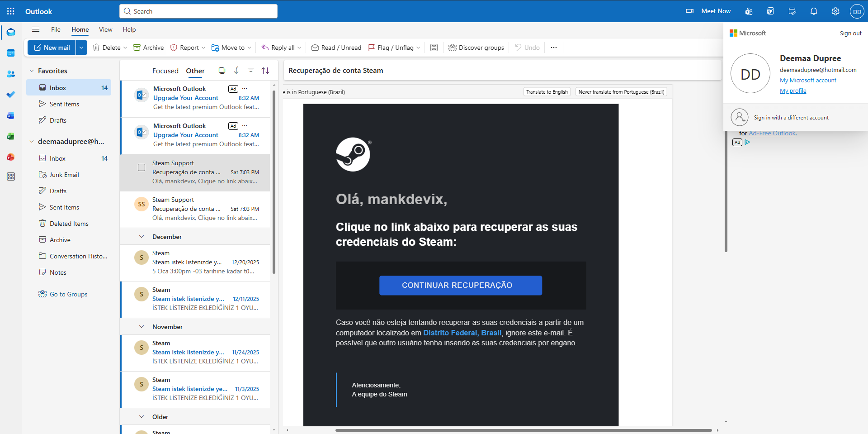Open Settings gear icon
The image size is (868, 434).
coord(835,11)
